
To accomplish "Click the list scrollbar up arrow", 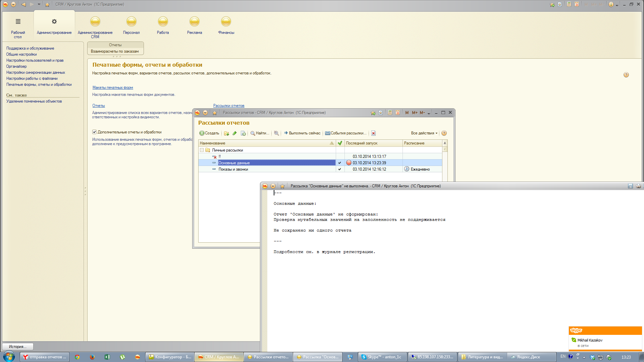I will point(445,143).
